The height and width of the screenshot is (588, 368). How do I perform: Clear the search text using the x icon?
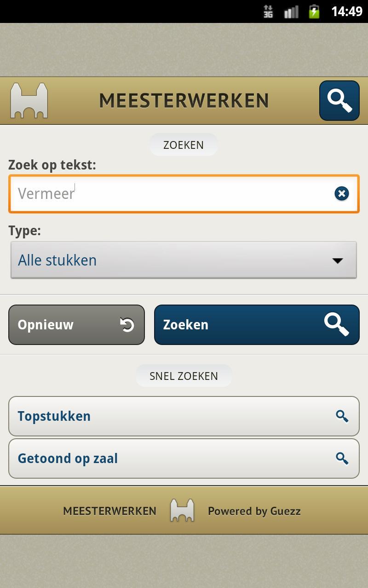[x=341, y=193]
